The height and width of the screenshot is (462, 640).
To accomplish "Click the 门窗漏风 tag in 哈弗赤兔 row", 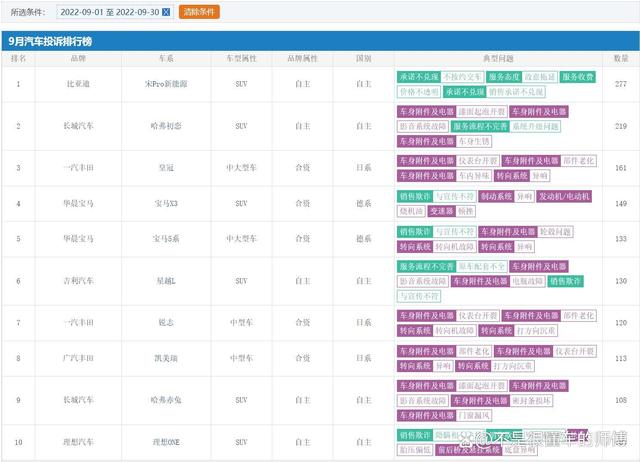I will pos(474,416).
